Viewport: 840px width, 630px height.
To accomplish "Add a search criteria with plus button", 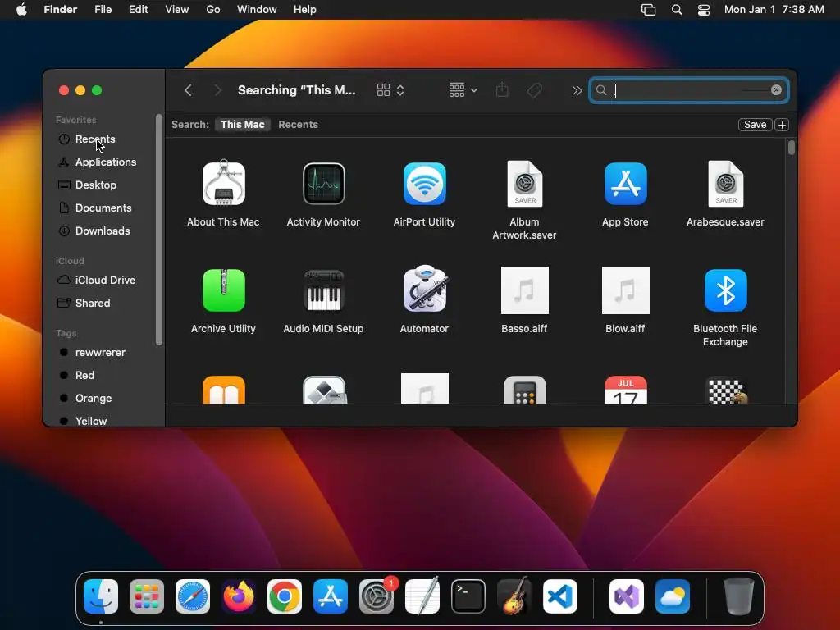I will (x=782, y=125).
